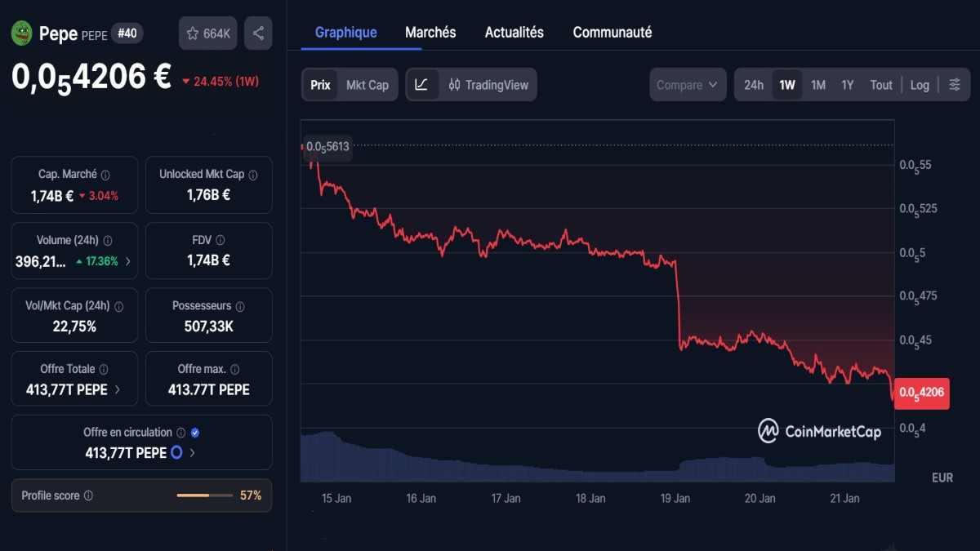
Task: Expand Volume (24h) details chevron
Action: coord(127,262)
